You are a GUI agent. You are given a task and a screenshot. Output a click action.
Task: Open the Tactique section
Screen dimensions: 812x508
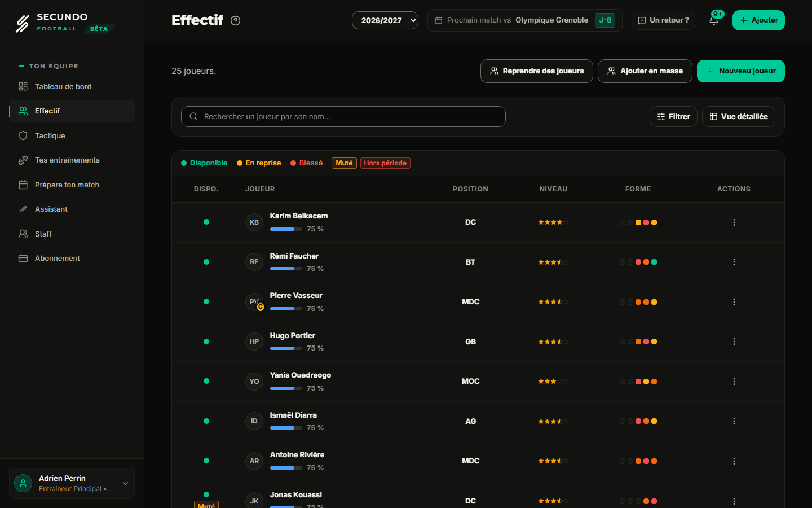(x=72, y=135)
